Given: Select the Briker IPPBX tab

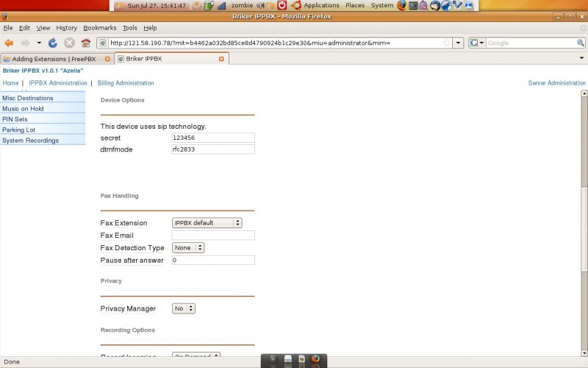Looking at the screenshot, I should 171,59.
